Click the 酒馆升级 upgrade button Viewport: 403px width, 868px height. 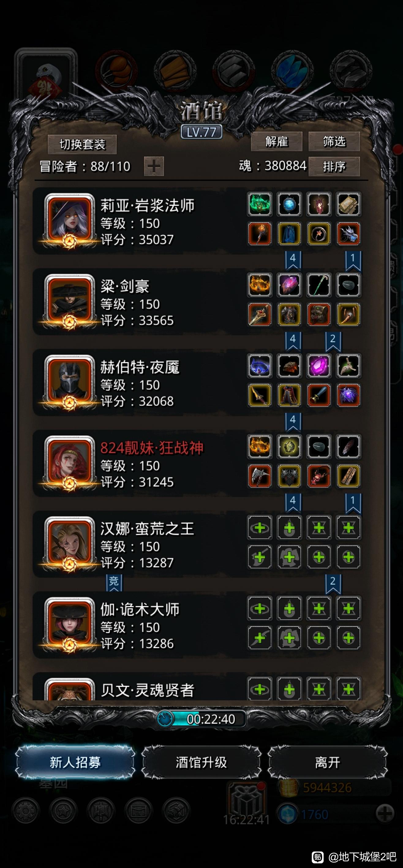pos(201,762)
